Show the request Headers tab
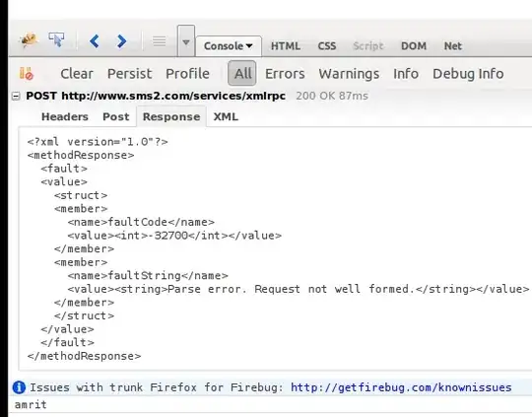Viewport: 532px width, 417px height. pyautogui.click(x=65, y=116)
